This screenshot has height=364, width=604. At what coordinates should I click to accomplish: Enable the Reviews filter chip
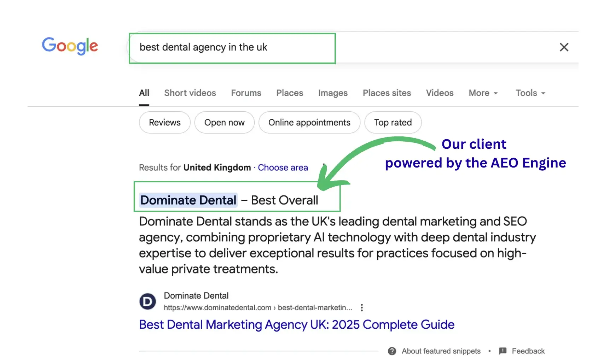[164, 122]
